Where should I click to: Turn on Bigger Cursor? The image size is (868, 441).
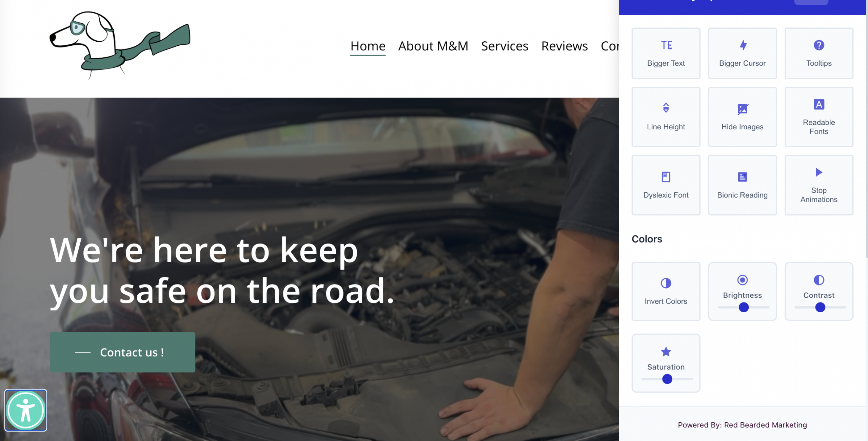742,54
